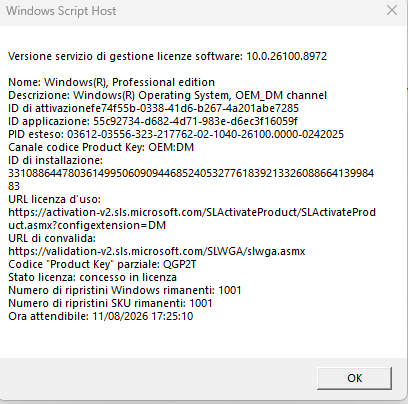This screenshot has width=408, height=404.
Task: Click 'Ora attendibile: 11/08/2026 17:25:10'
Action: pyautogui.click(x=101, y=316)
